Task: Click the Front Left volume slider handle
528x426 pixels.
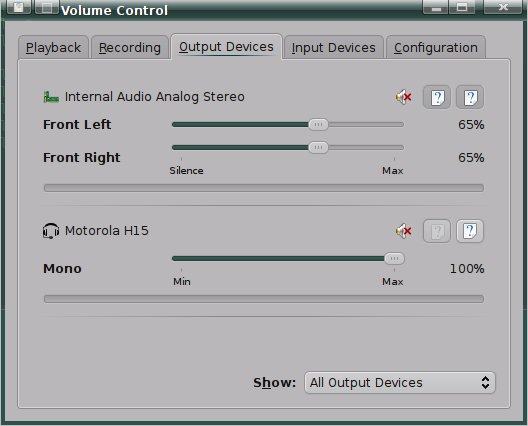Action: pos(318,125)
